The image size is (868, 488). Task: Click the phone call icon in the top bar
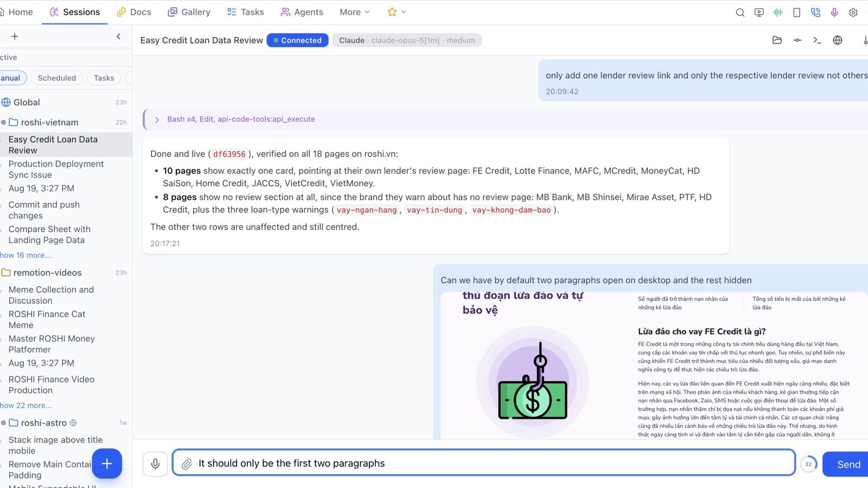815,12
